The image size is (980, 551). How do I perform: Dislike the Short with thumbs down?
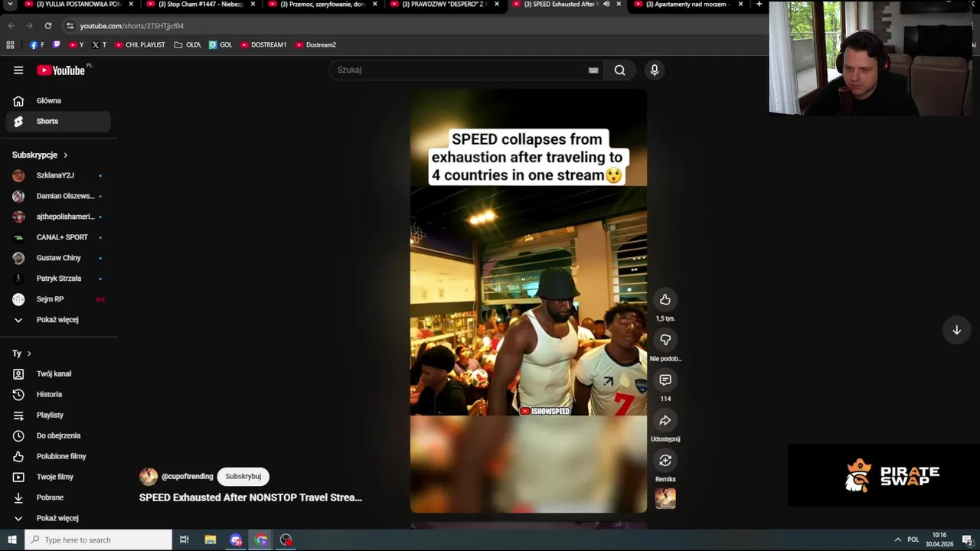[x=665, y=340]
